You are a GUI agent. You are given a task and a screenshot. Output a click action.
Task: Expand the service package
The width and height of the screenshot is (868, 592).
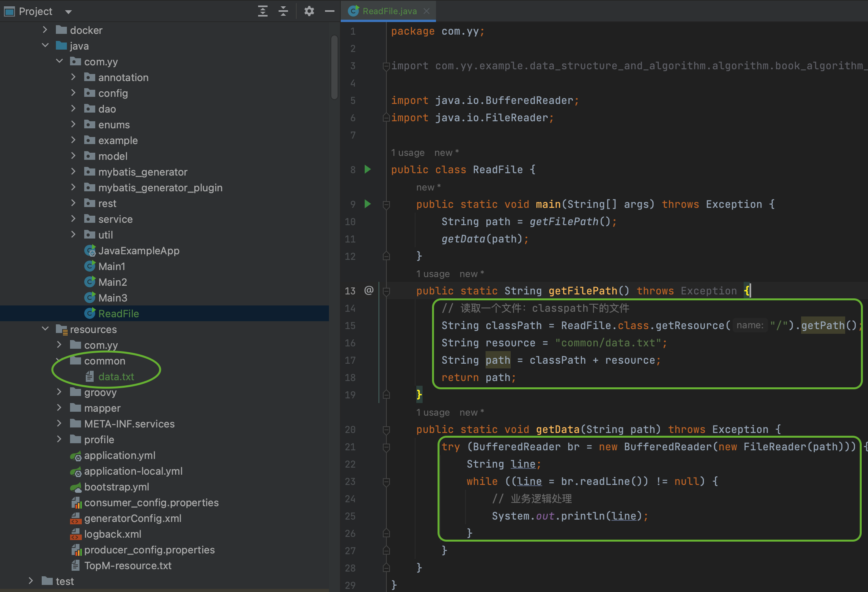tap(73, 218)
